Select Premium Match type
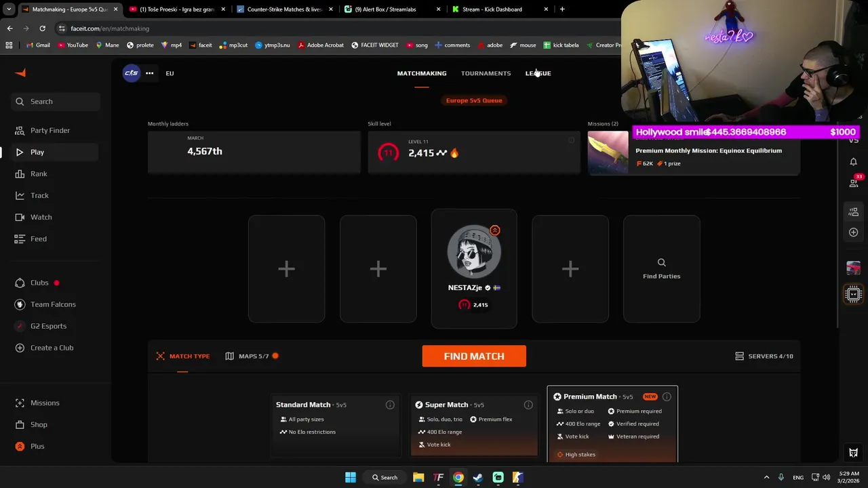Screen dimensions: 868x488 [612, 424]
